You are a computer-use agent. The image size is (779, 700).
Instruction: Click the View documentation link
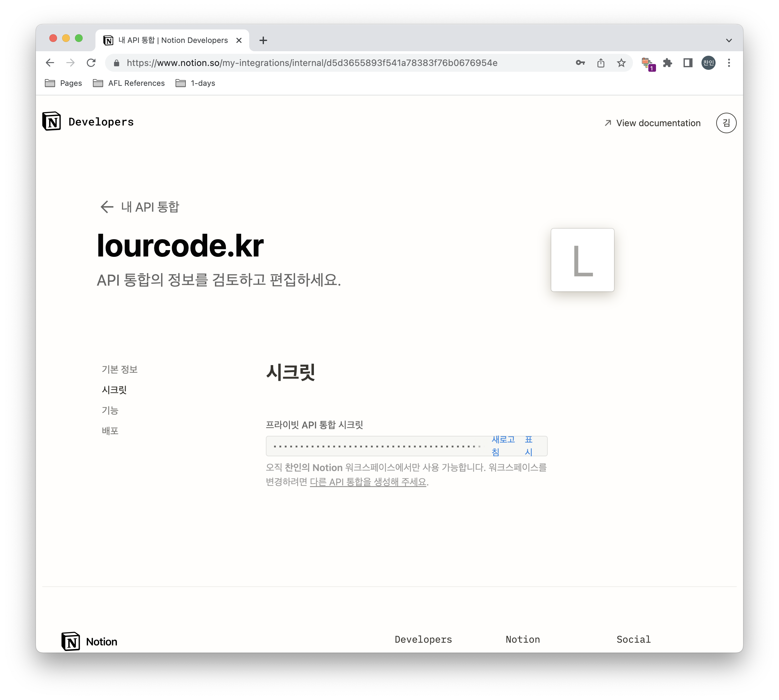[652, 123]
